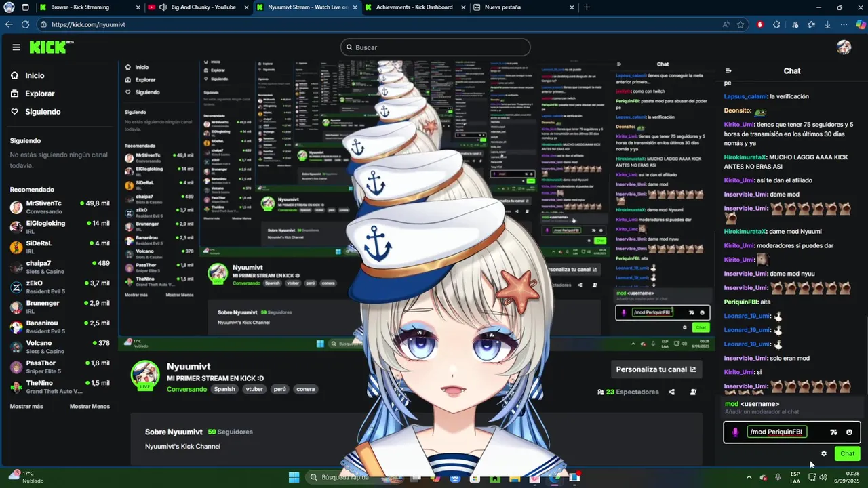Screen dimensions: 868x488
Task: Open the Kick emote picker icon beside the smiley
Action: (x=833, y=432)
